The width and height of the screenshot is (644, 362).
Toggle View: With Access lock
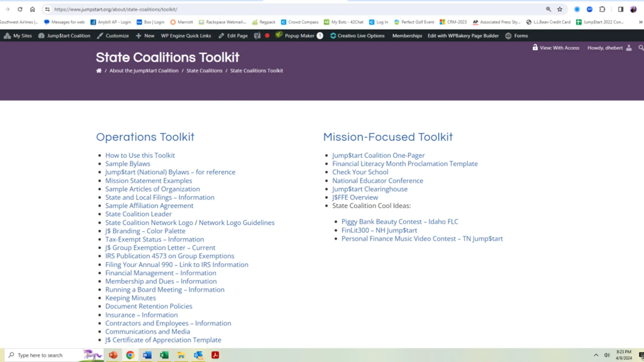click(x=556, y=48)
